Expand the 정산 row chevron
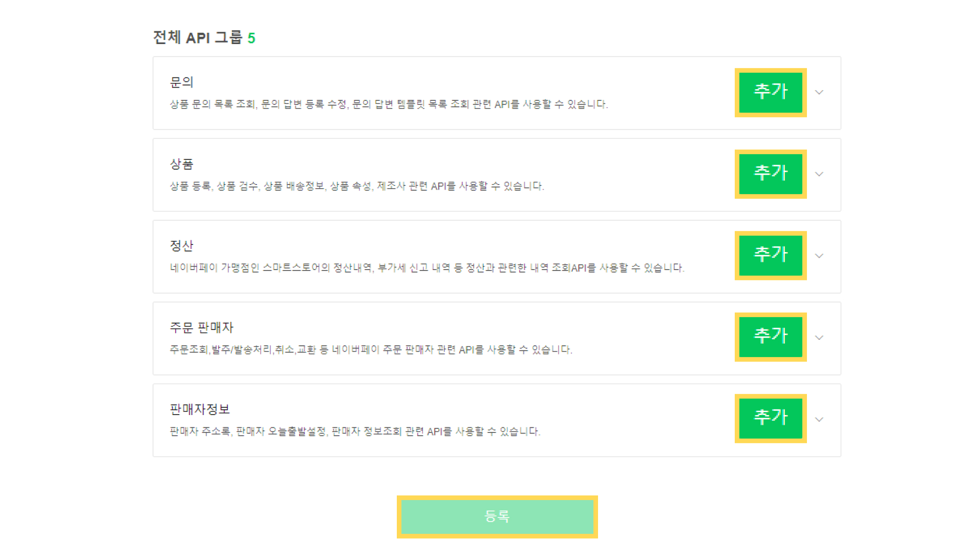Image resolution: width=980 pixels, height=558 pixels. tap(819, 256)
